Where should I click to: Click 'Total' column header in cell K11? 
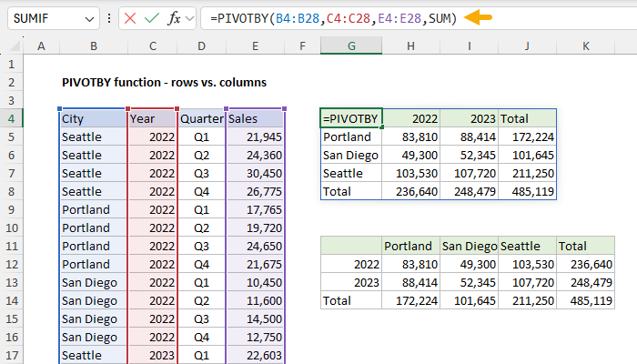click(585, 247)
